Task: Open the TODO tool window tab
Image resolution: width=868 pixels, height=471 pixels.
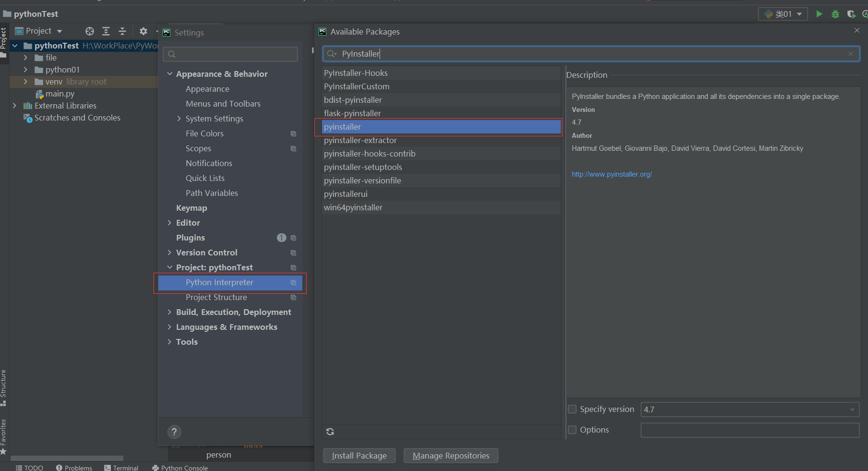Action: pyautogui.click(x=29, y=468)
